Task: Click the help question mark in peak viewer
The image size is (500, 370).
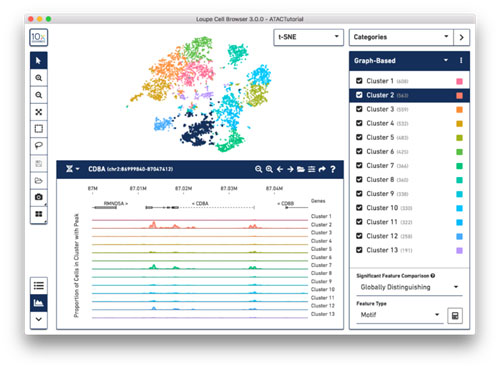Action: [x=333, y=169]
